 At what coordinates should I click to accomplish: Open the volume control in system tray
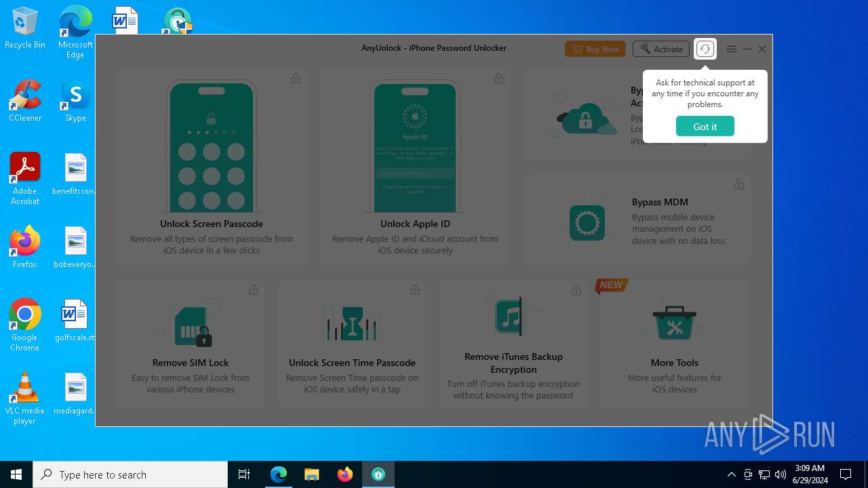coord(781,474)
